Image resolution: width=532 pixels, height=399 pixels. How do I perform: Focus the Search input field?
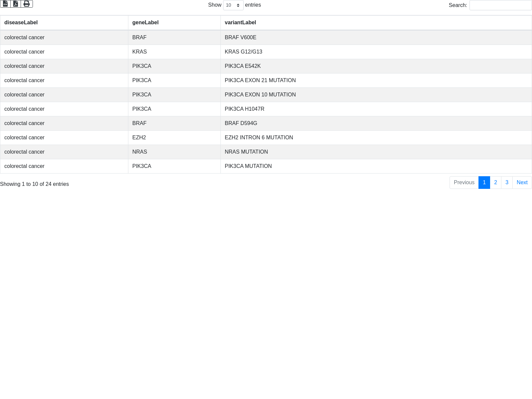[500, 5]
